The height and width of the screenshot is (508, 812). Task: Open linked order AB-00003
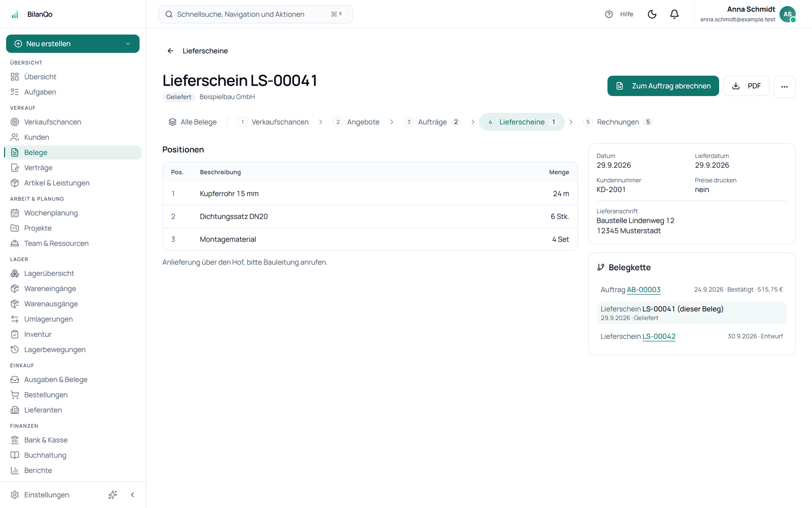[x=644, y=290]
